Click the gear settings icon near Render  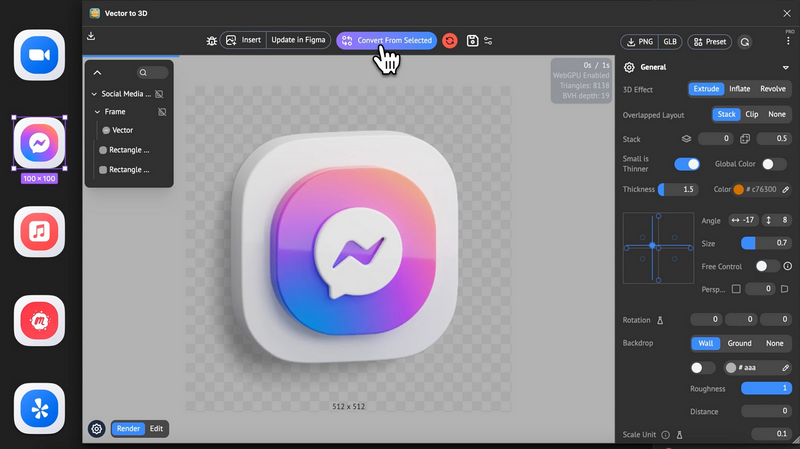point(96,429)
